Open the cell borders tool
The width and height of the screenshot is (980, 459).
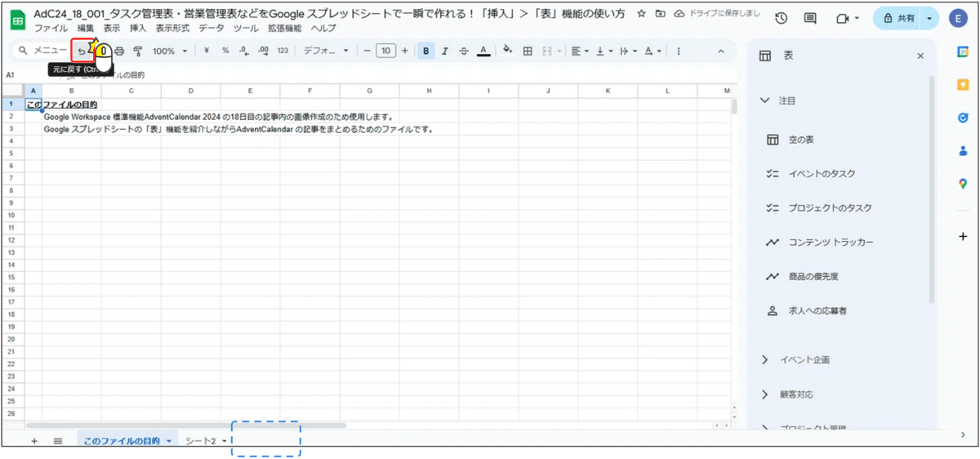tap(528, 51)
